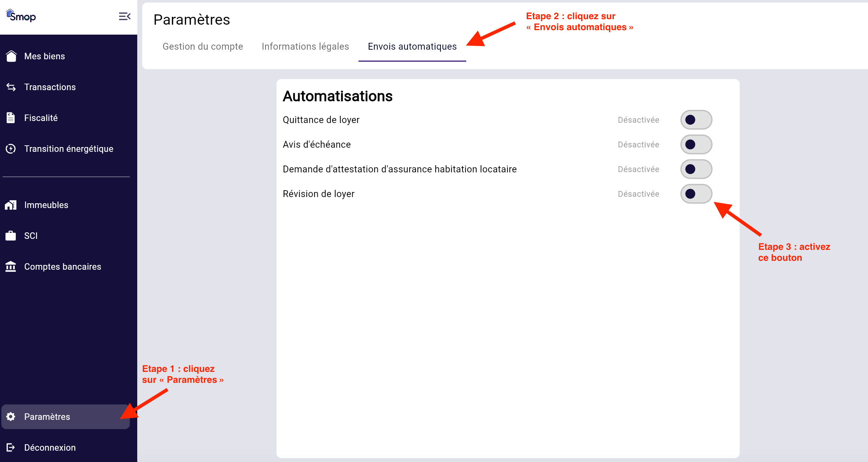The image size is (868, 462).
Task: Toggle Avis d'échéance switch
Action: (x=696, y=145)
